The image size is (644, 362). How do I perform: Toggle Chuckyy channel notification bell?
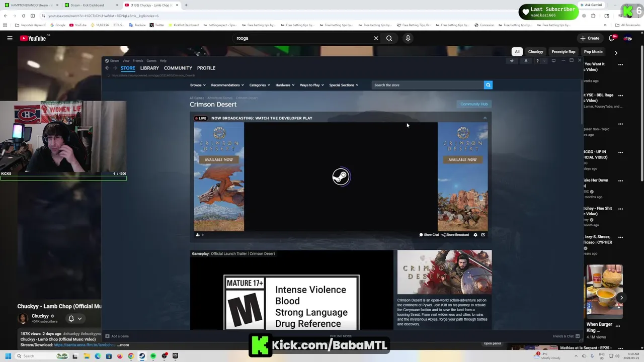point(71,318)
